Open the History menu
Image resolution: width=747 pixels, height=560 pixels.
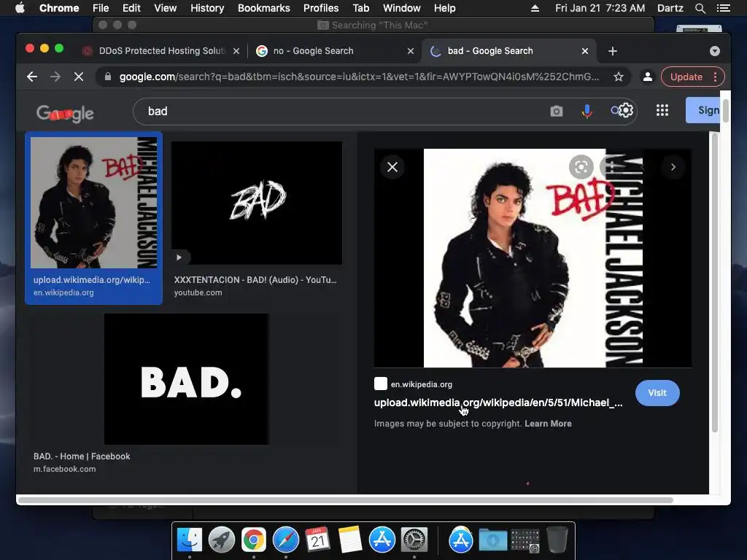(x=207, y=8)
